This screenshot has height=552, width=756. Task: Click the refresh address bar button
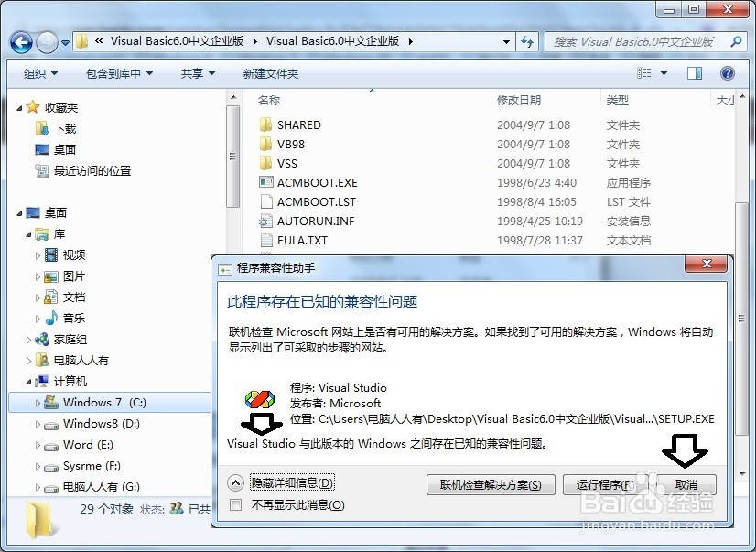(527, 42)
